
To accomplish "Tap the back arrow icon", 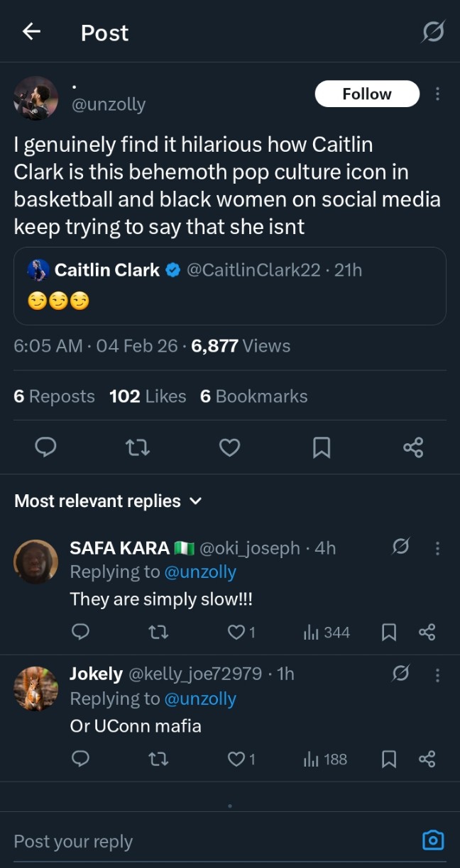I will (x=31, y=32).
